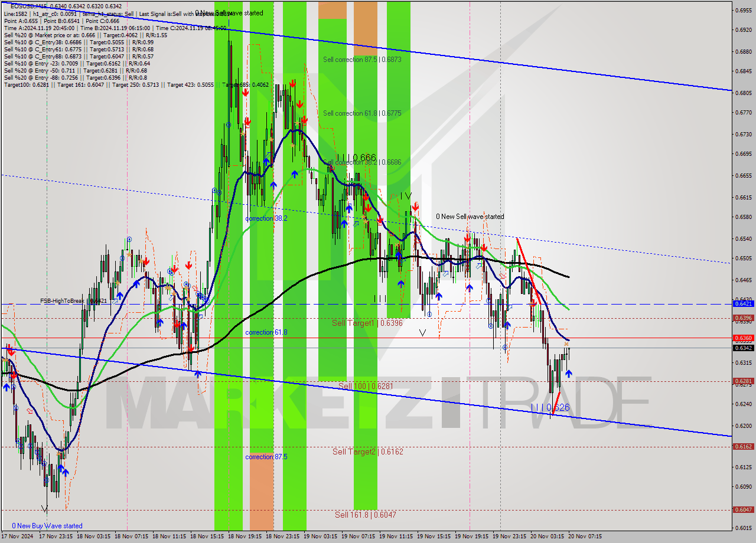
Task: Click the 'Sell correction 87.5 | 0.6873' label
Action: tap(362, 60)
